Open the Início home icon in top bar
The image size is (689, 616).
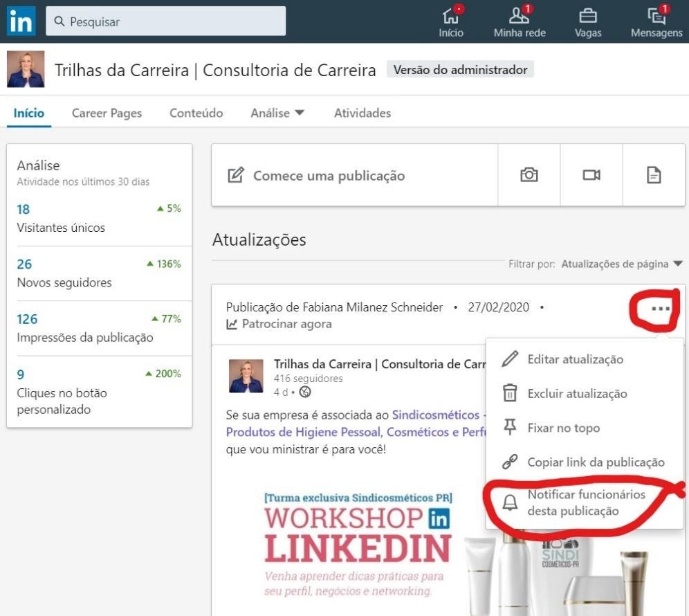click(x=451, y=21)
